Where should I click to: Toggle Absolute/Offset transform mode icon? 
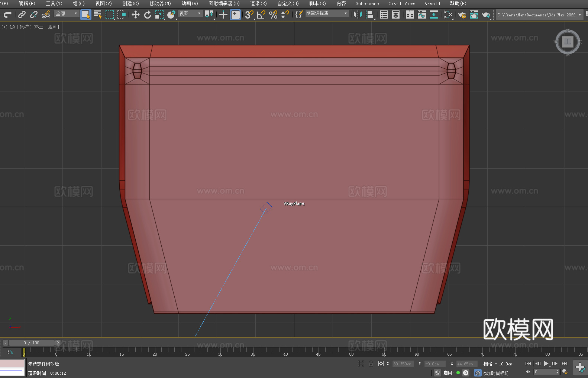(x=381, y=364)
